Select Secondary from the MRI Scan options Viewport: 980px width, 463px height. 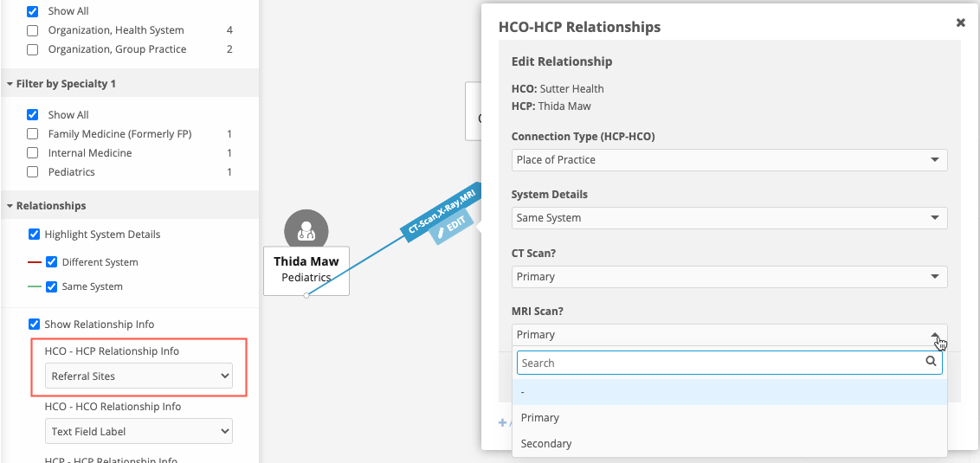click(546, 444)
